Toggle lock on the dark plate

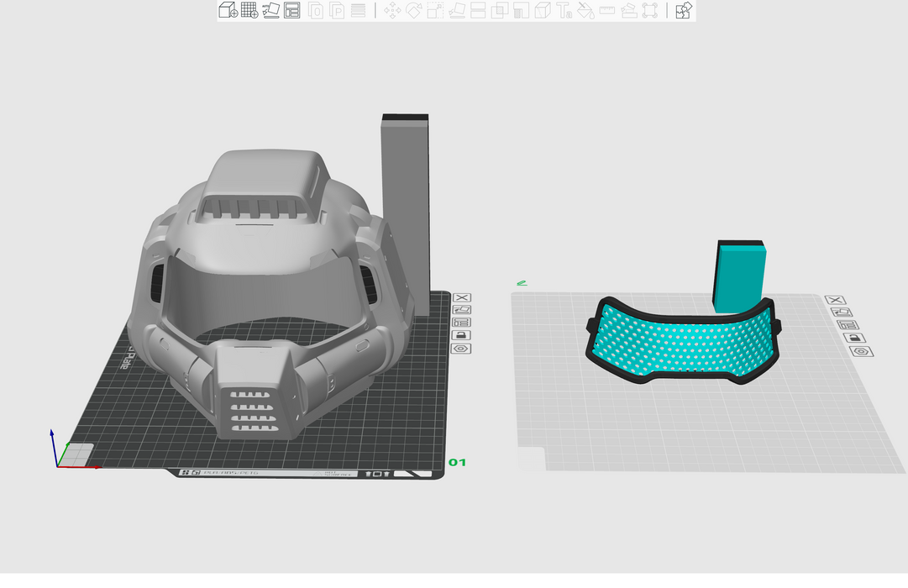(x=461, y=335)
